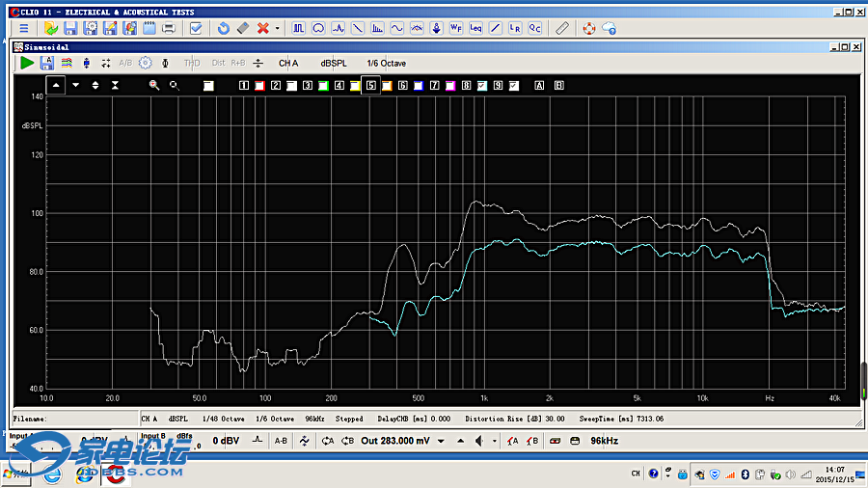Click the THD distortion button
The width and height of the screenshot is (868, 488).
192,63
